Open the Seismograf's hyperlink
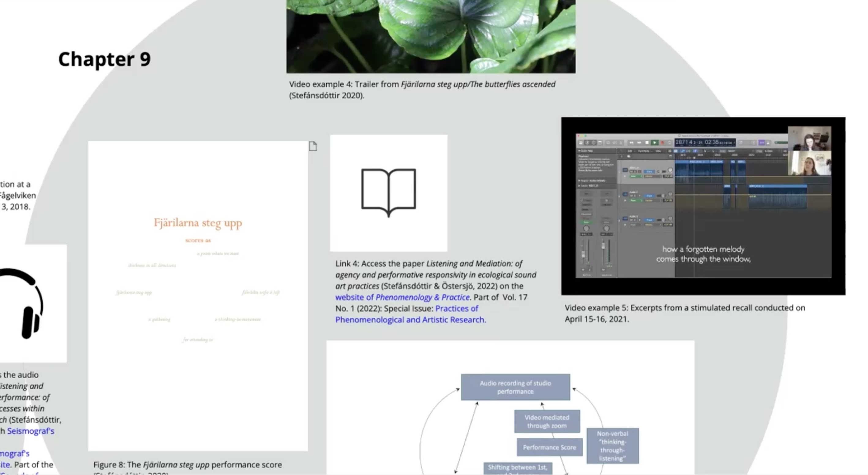The image size is (868, 475). coord(31,431)
